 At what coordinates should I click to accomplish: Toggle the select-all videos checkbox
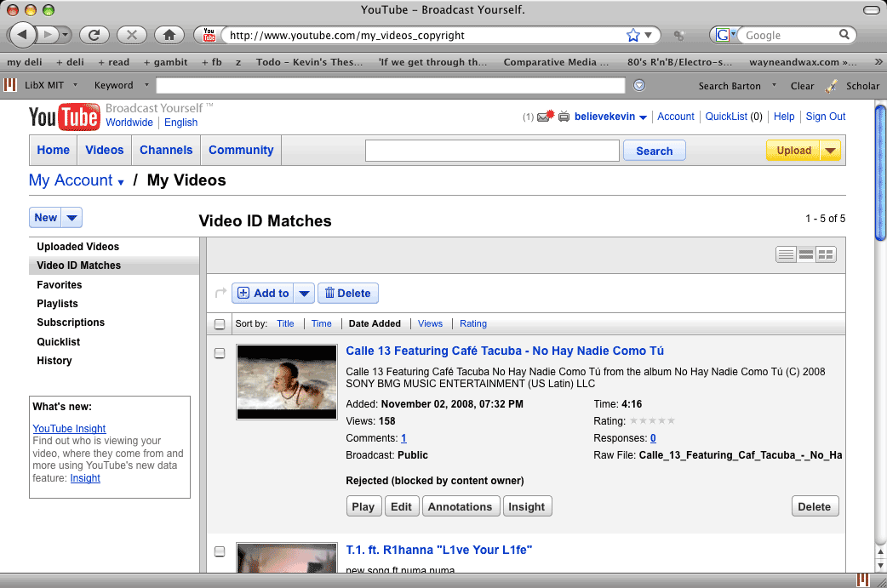point(220,324)
